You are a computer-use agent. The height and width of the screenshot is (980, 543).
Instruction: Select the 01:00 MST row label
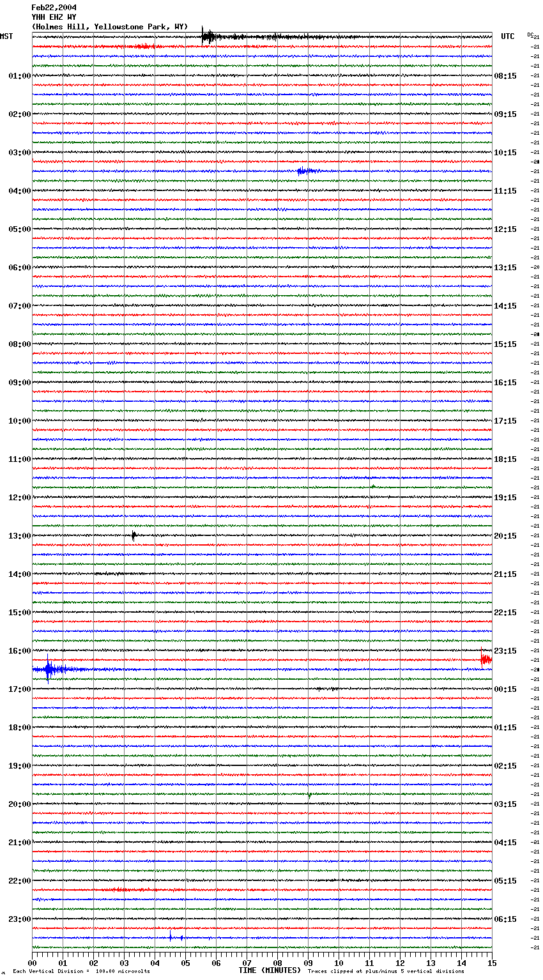pyautogui.click(x=20, y=76)
